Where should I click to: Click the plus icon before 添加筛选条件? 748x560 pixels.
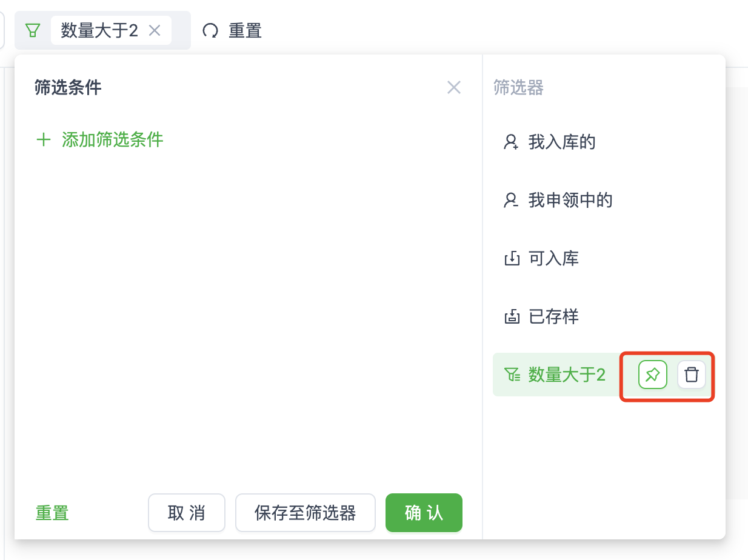point(43,139)
